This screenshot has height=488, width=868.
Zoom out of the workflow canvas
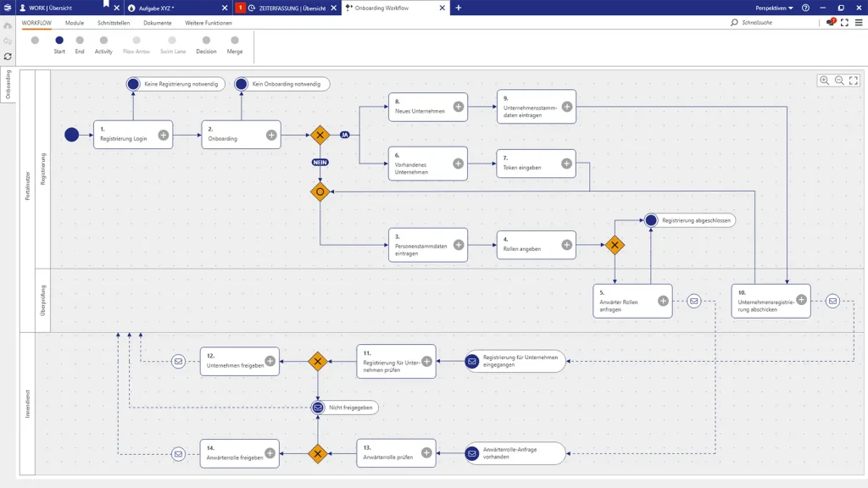tap(839, 80)
